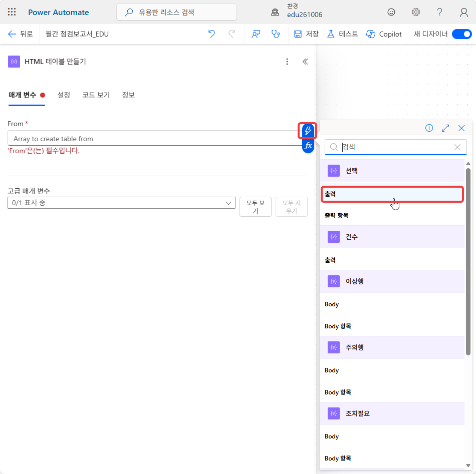Select 출력 under the 건수 action
This screenshot has height=474, width=476.
pyautogui.click(x=392, y=260)
